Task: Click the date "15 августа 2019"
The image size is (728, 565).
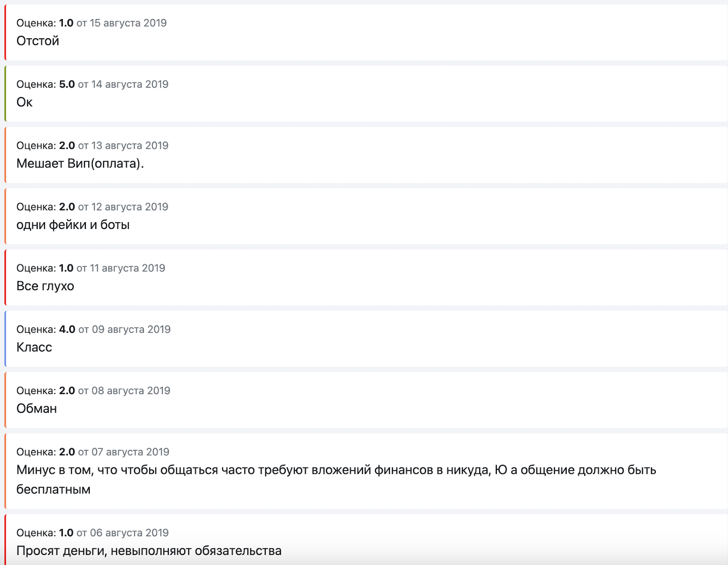Action: click(x=128, y=23)
